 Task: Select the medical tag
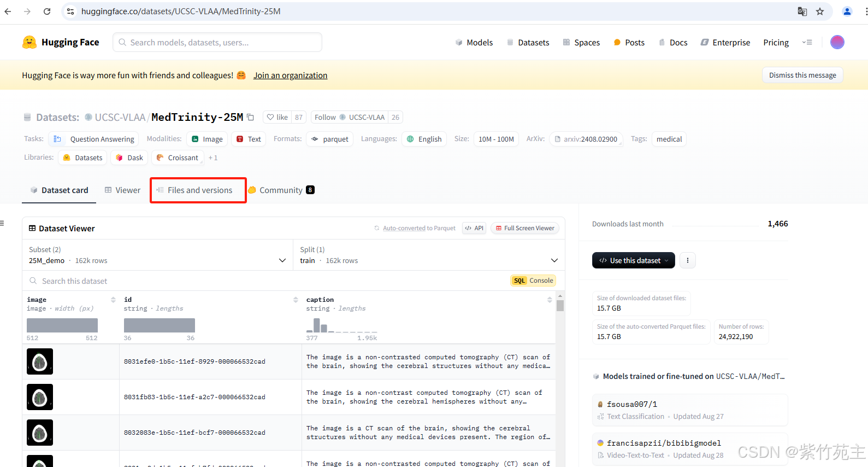(x=669, y=139)
